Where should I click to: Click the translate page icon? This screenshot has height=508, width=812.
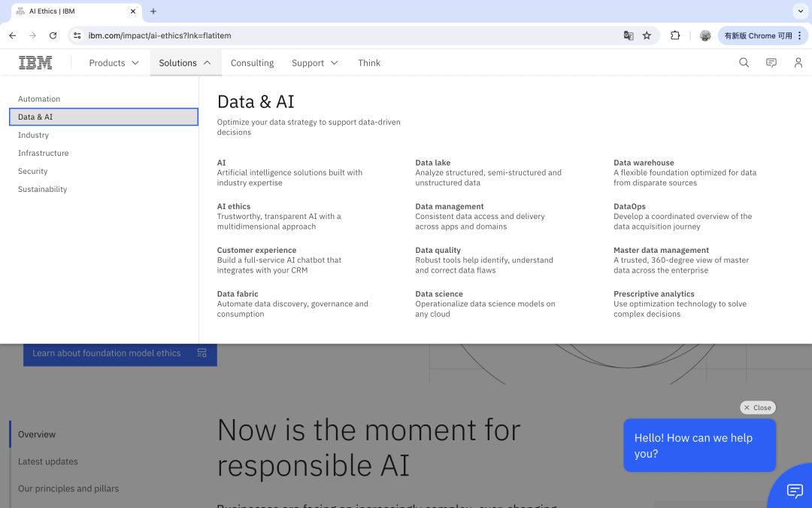[629, 35]
